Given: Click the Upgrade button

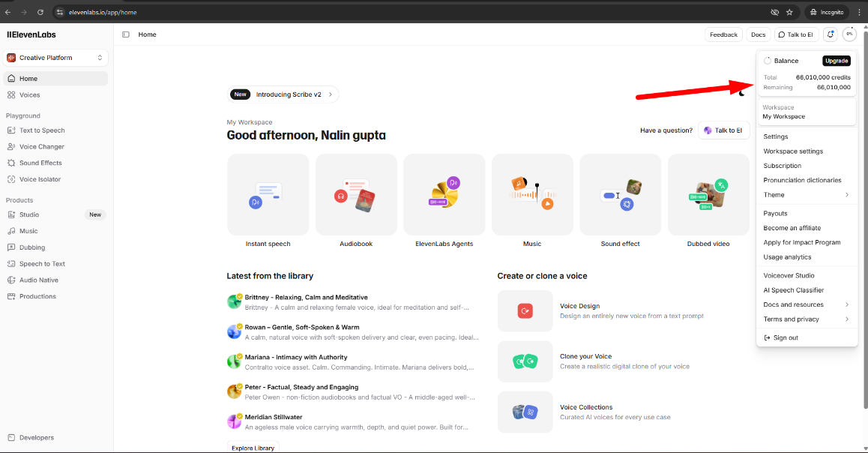Looking at the screenshot, I should tap(837, 61).
